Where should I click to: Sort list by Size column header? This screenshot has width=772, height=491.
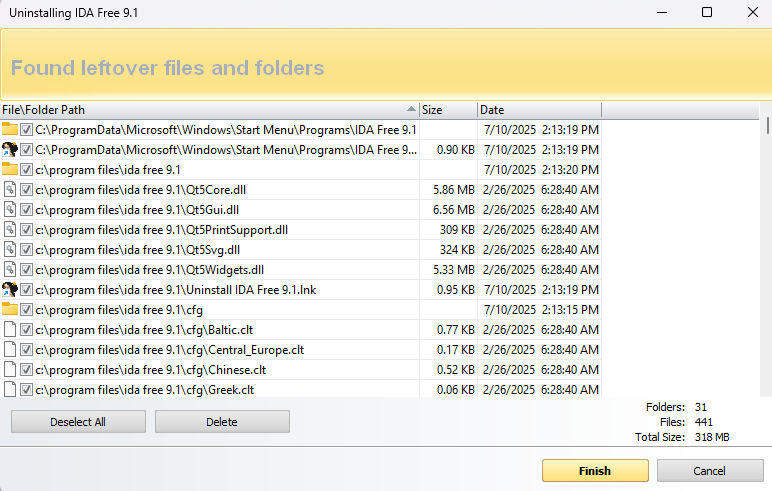coord(447,109)
